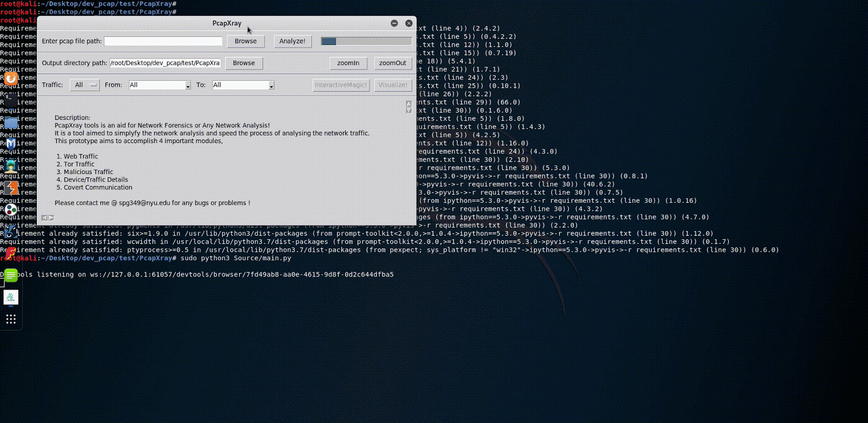Click the analysis progress bar
Viewport: 868px width, 423px height.
coord(366,41)
